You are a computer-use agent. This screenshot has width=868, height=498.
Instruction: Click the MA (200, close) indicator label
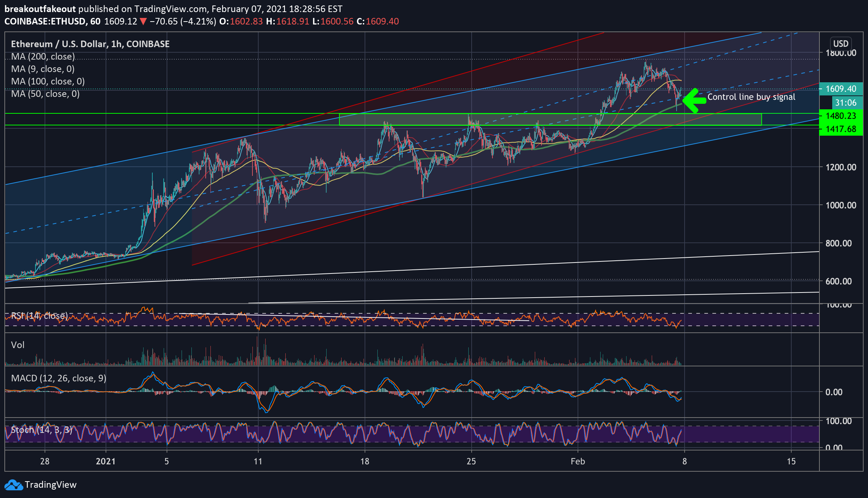pyautogui.click(x=43, y=57)
